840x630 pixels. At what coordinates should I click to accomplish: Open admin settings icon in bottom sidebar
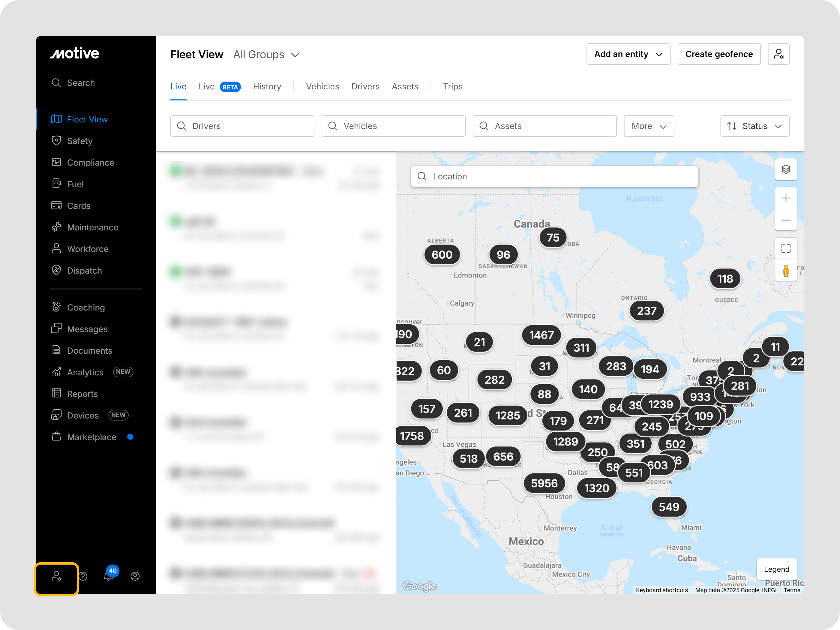pyautogui.click(x=56, y=576)
